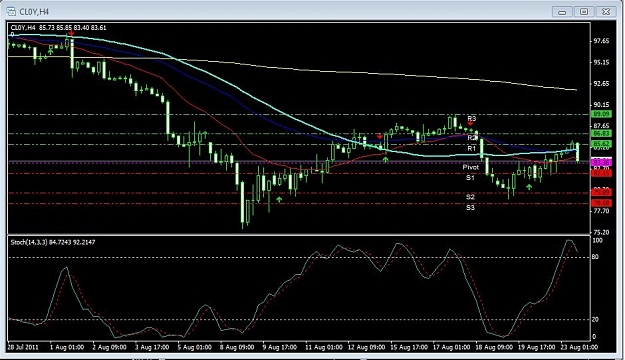The width and height of the screenshot is (625, 360).
Task: Click the '11 Aug 01:00' time label
Action: (x=324, y=347)
